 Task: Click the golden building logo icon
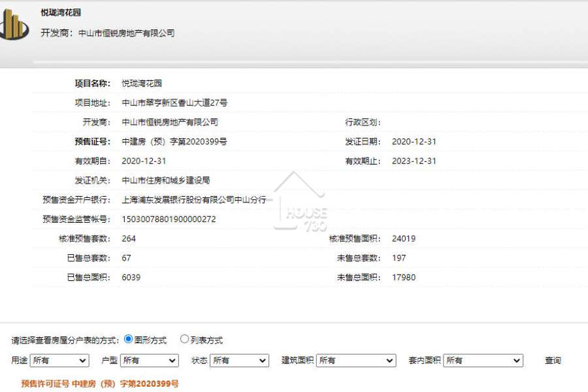14,24
